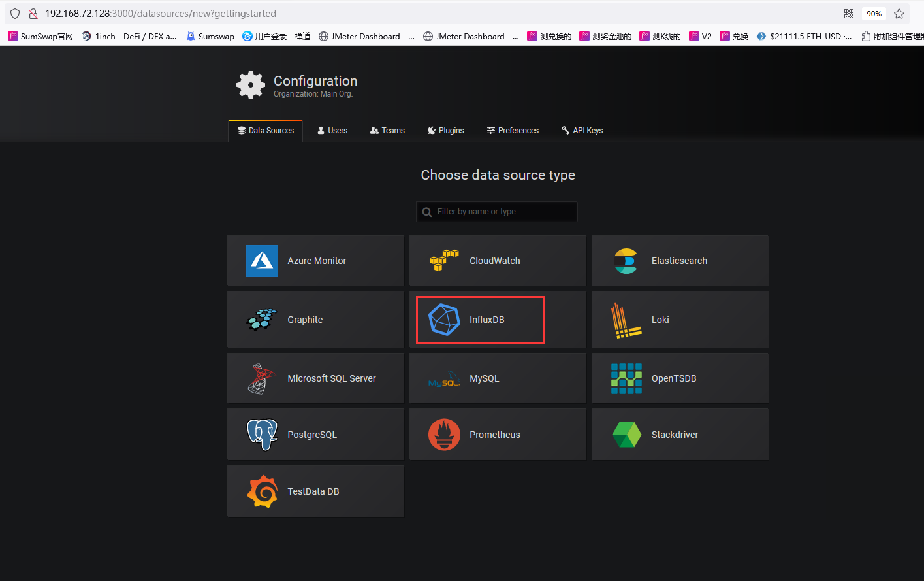Click the Loki data source logo
The width and height of the screenshot is (924, 581).
click(x=626, y=320)
